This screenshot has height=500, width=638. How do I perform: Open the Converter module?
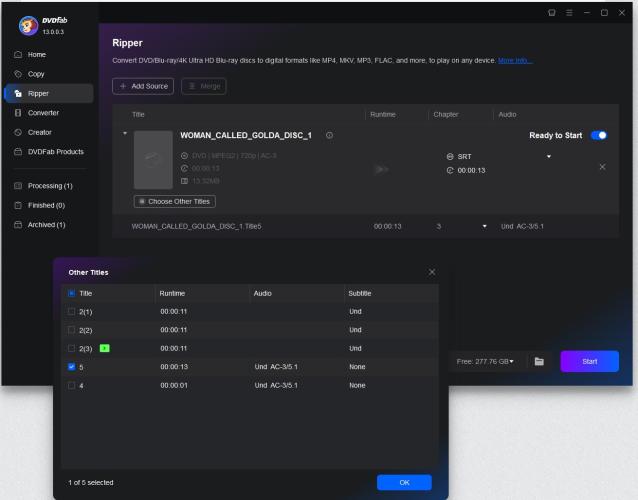[x=43, y=113]
